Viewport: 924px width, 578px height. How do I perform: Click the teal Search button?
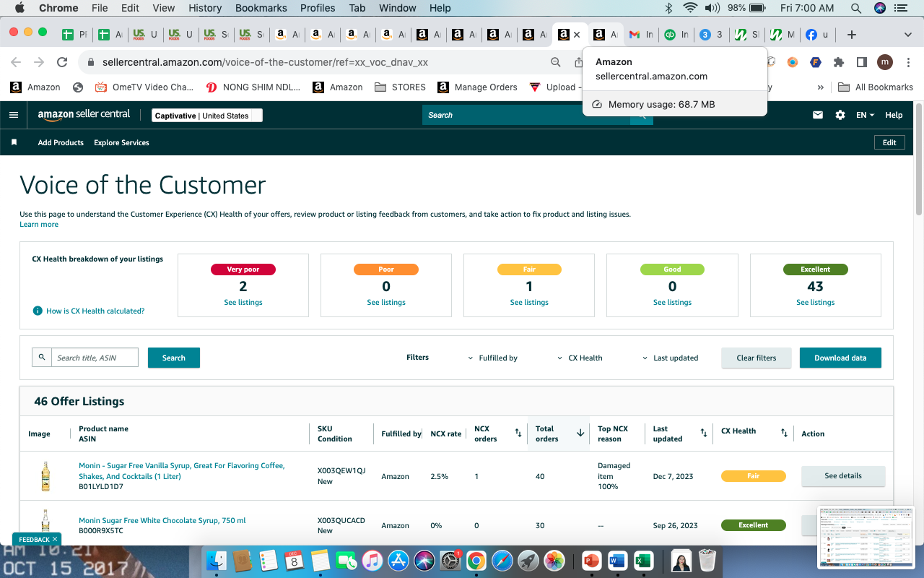pos(174,358)
